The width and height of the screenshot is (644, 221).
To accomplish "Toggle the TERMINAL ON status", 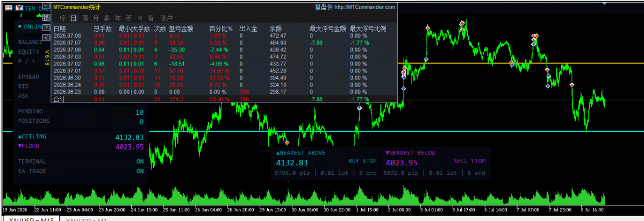I will pos(140,161).
